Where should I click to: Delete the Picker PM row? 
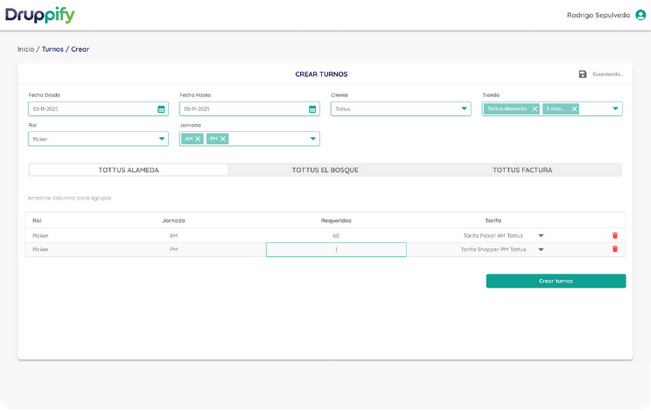(615, 249)
